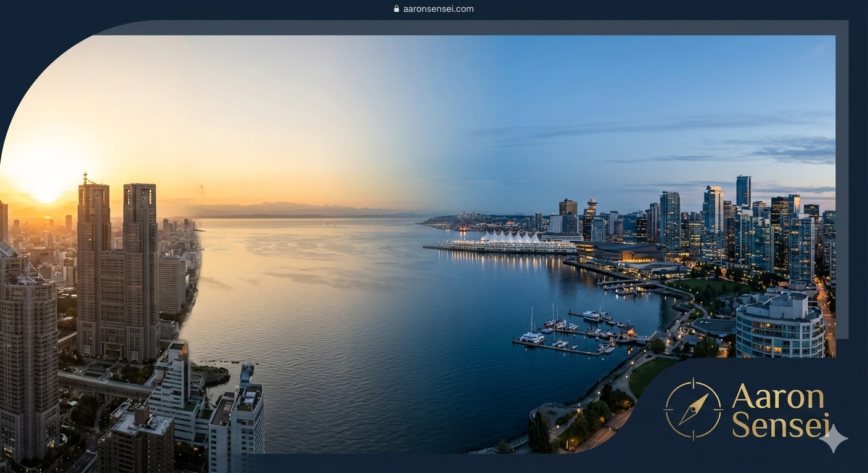Click the gold compass logo icon
Screen dimensions: 868x473
tap(693, 409)
